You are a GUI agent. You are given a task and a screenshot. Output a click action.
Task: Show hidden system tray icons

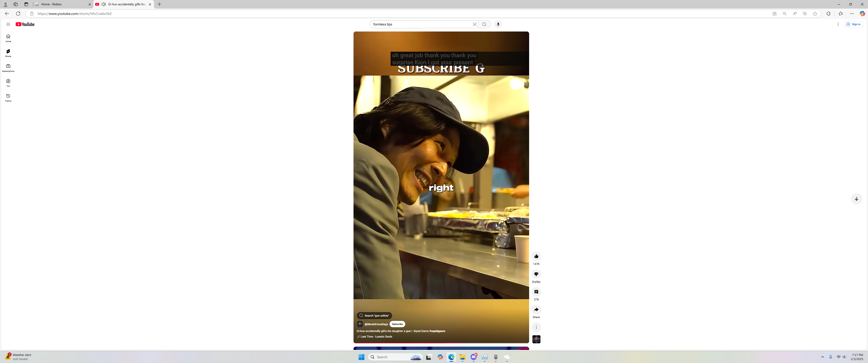click(x=822, y=357)
